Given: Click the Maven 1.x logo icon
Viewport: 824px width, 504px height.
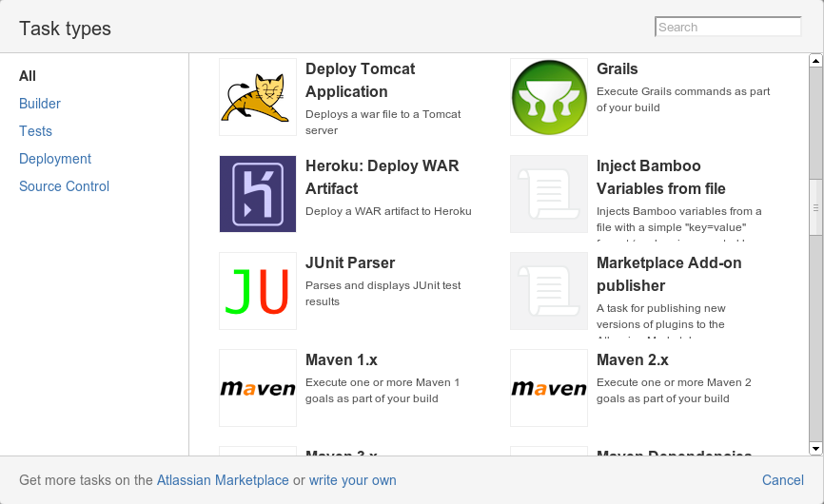Looking at the screenshot, I should tap(258, 388).
